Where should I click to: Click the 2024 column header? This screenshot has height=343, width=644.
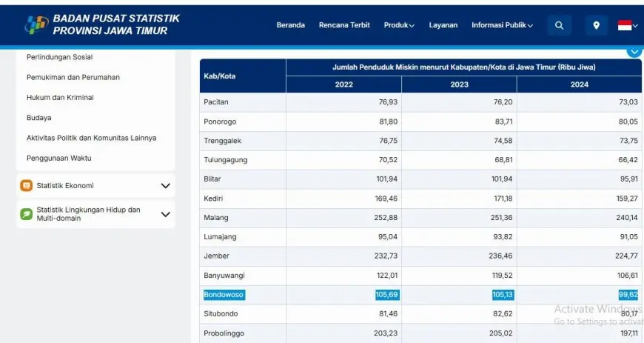pyautogui.click(x=579, y=84)
